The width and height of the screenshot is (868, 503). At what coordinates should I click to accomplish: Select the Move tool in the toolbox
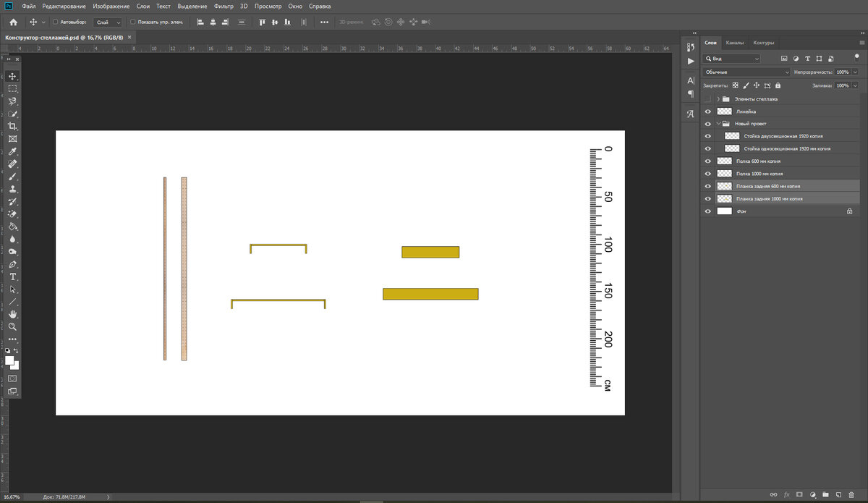point(12,76)
